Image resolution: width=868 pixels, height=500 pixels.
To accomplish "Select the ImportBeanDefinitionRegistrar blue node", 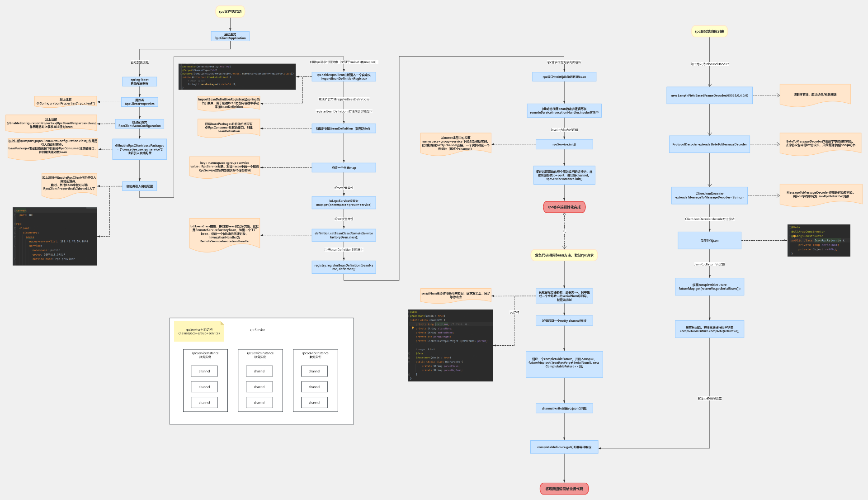I will [344, 77].
